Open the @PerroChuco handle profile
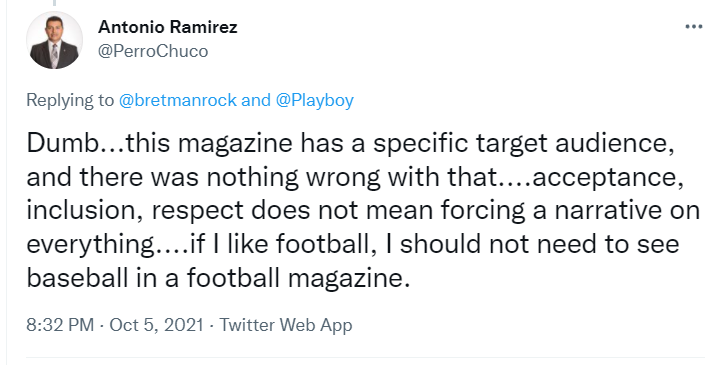722x365 pixels. (153, 51)
